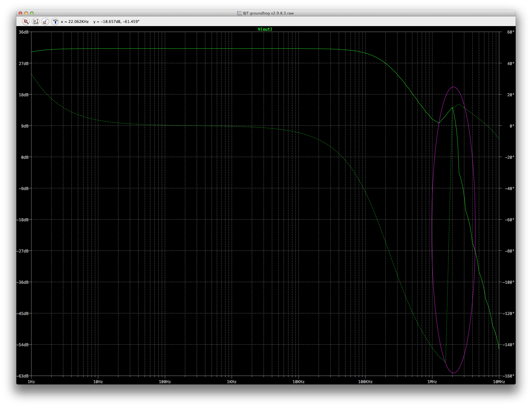Open the control panel hammer icon
This screenshot has width=532, height=407.
coord(55,21)
